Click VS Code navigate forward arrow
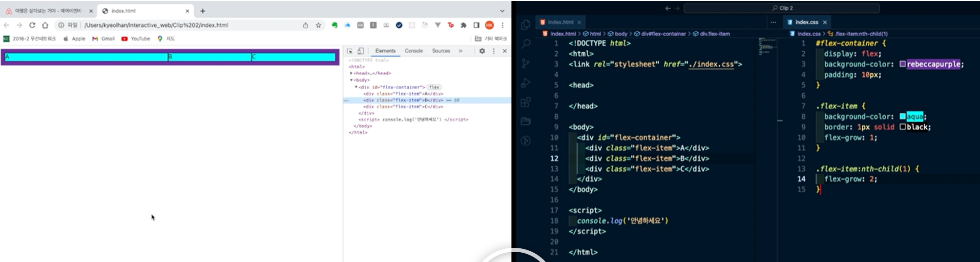 coord(677,8)
